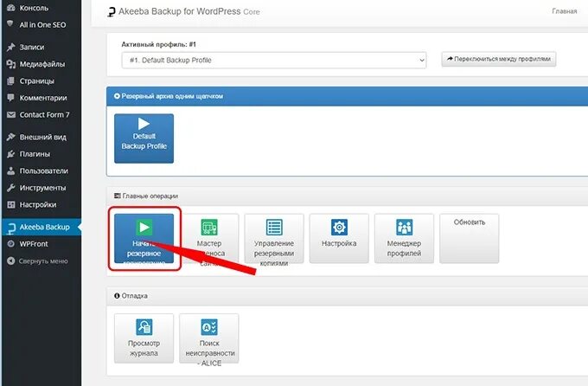Run the Default Backup Profile one-click backup
The image size is (588, 386).
(144, 138)
